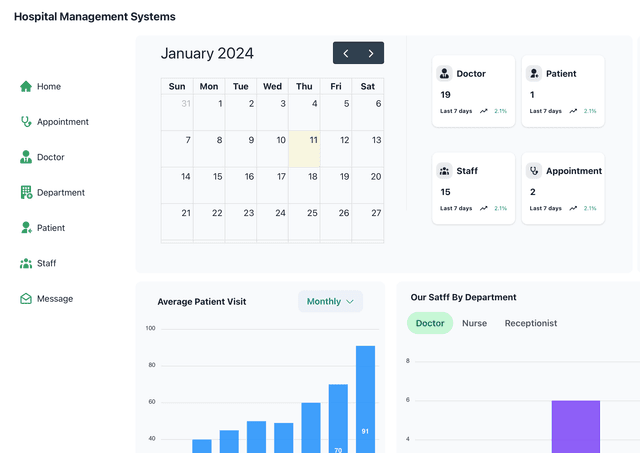This screenshot has width=640, height=453.
Task: Select the Doctor department tab
Action: [430, 323]
